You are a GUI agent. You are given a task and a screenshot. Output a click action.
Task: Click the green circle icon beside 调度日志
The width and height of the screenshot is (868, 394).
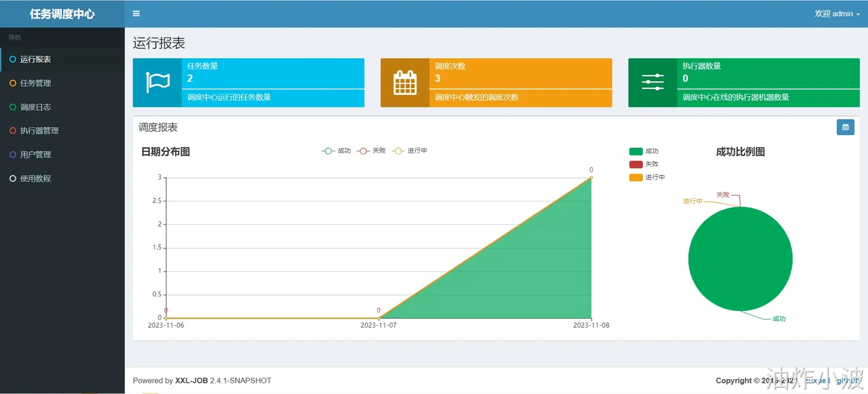pyautogui.click(x=13, y=107)
